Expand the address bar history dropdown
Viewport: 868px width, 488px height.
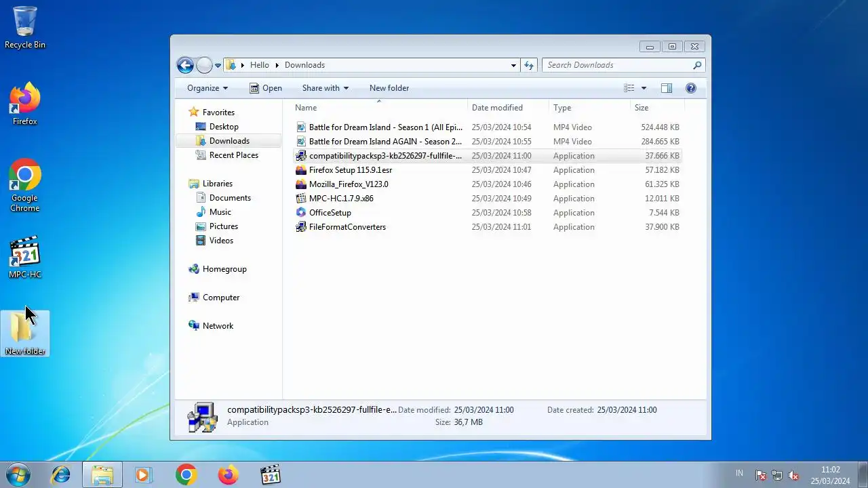[513, 66]
